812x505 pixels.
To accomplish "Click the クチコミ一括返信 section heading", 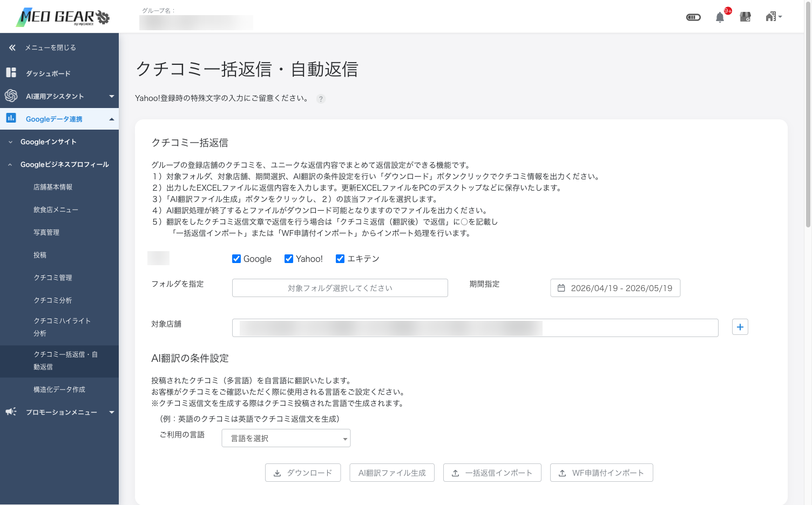I will (190, 143).
